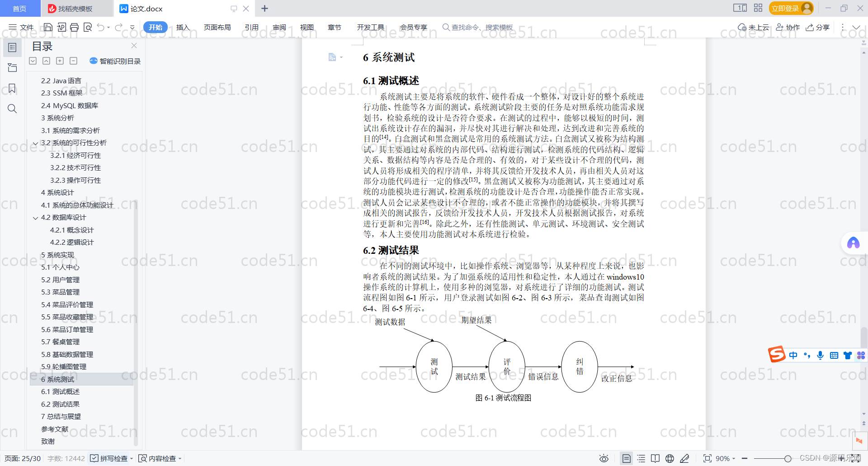The width and height of the screenshot is (868, 466).
Task: Click the Export to PDF icon
Action: pos(61,27)
